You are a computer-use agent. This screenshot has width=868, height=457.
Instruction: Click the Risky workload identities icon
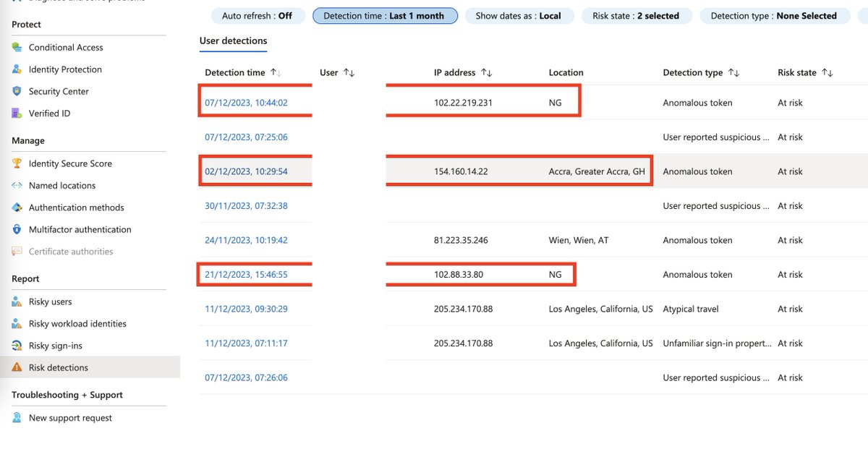coord(17,324)
